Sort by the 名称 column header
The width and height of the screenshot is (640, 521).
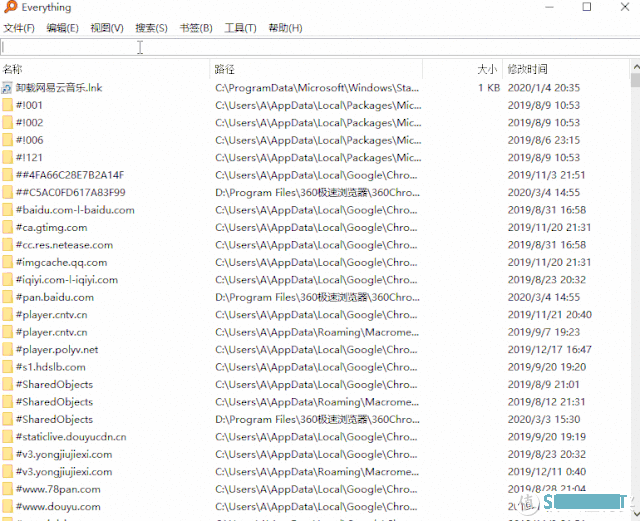pos(104,69)
